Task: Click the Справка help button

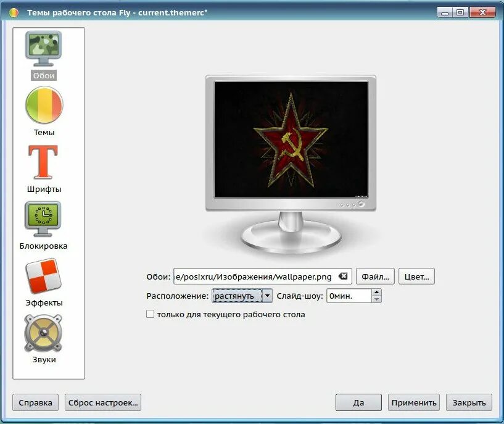Action: (35, 402)
